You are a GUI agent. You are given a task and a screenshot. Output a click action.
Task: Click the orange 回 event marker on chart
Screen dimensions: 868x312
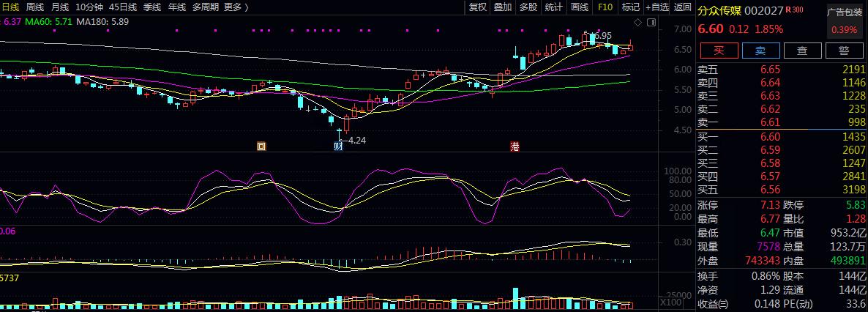click(x=261, y=146)
